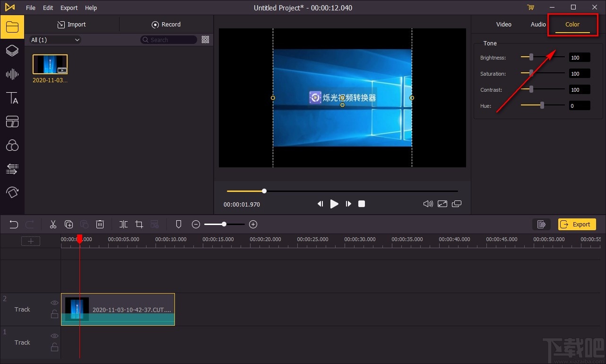Lock Track 2 with the padlock icon
The width and height of the screenshot is (606, 364).
click(54, 314)
